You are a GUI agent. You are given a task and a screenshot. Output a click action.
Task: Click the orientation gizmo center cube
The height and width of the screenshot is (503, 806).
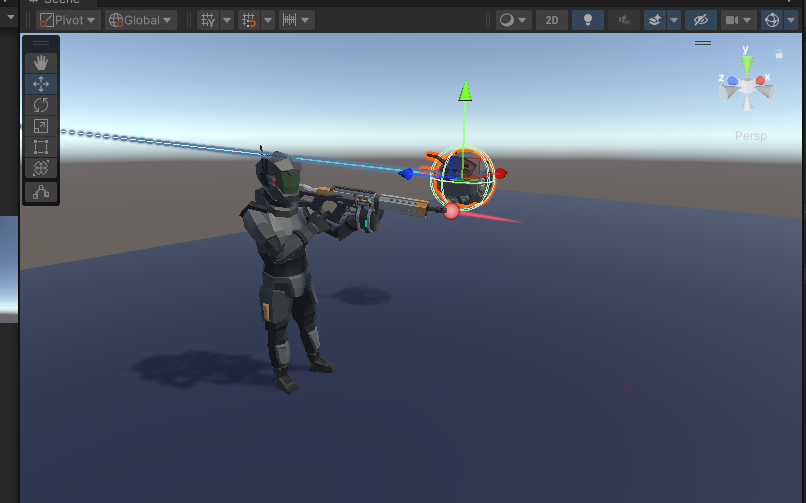[747, 86]
